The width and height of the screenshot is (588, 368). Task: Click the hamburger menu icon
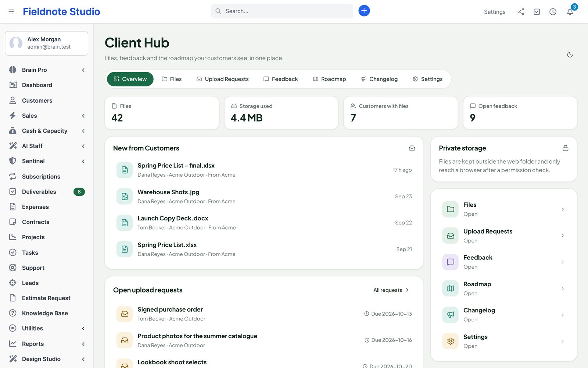coord(11,11)
